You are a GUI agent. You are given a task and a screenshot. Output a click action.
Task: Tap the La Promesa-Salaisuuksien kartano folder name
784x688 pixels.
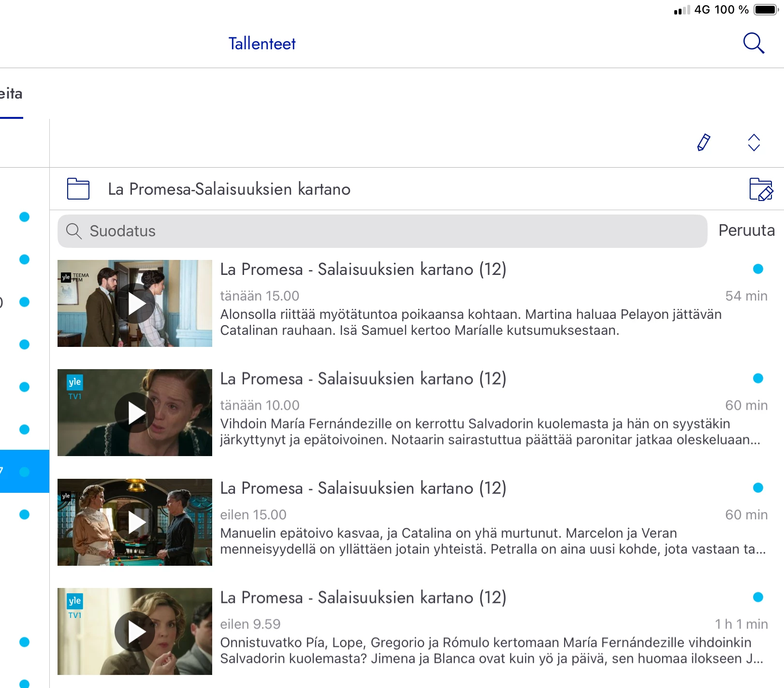(x=229, y=189)
